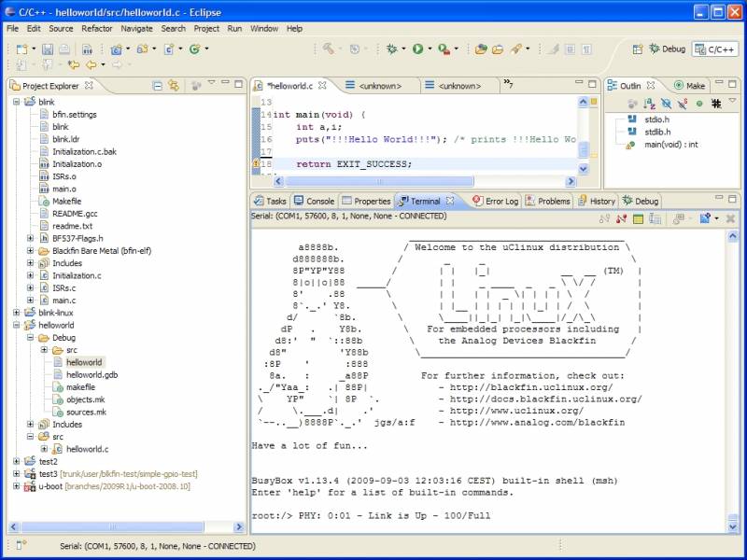This screenshot has height=560, width=747.
Task: Open the Navigate menu
Action: (x=136, y=29)
